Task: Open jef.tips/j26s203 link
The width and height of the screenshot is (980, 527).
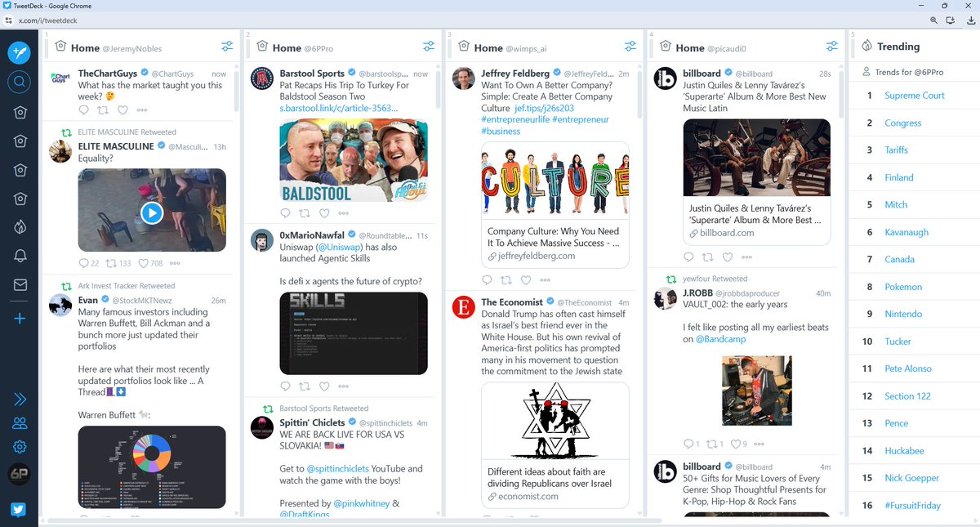Action: 544,108
